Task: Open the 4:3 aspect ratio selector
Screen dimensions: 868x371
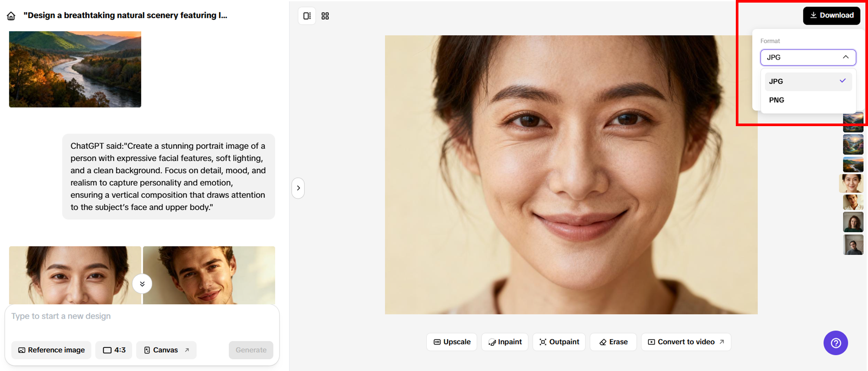Action: point(114,350)
